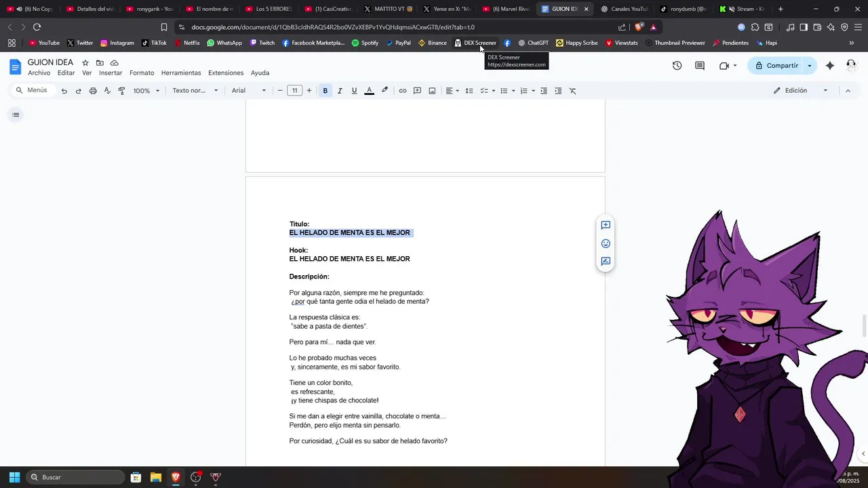Increase indent of the paragraph
Viewport: 868px width, 488px height.
[558, 91]
